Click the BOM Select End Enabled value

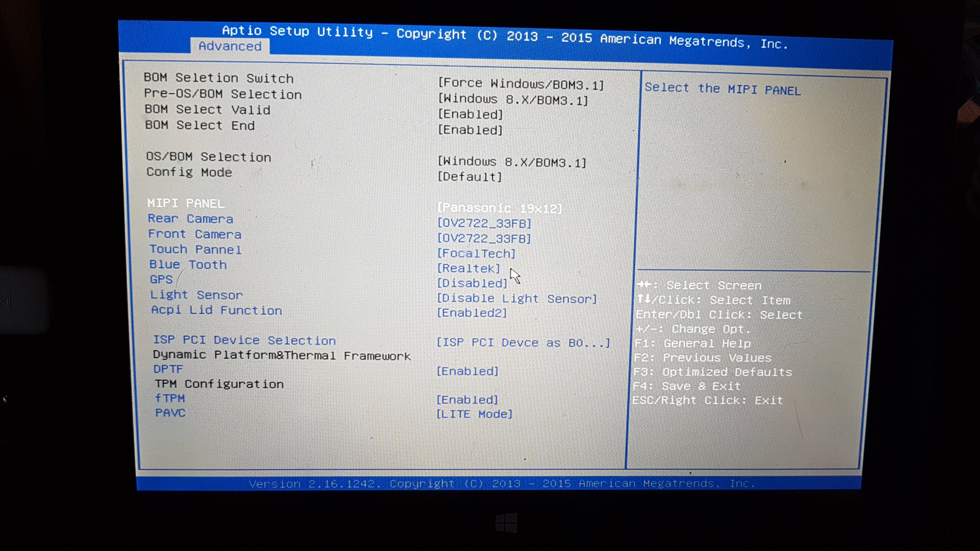[471, 130]
